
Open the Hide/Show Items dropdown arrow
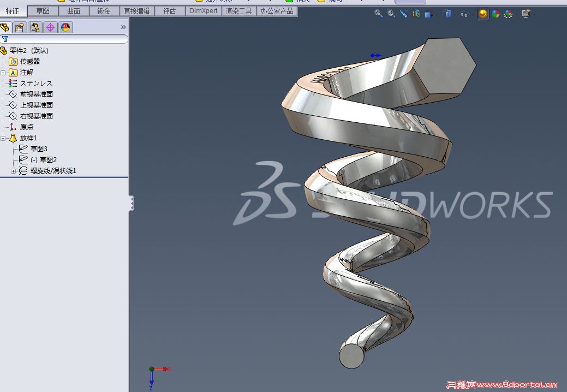coord(472,14)
